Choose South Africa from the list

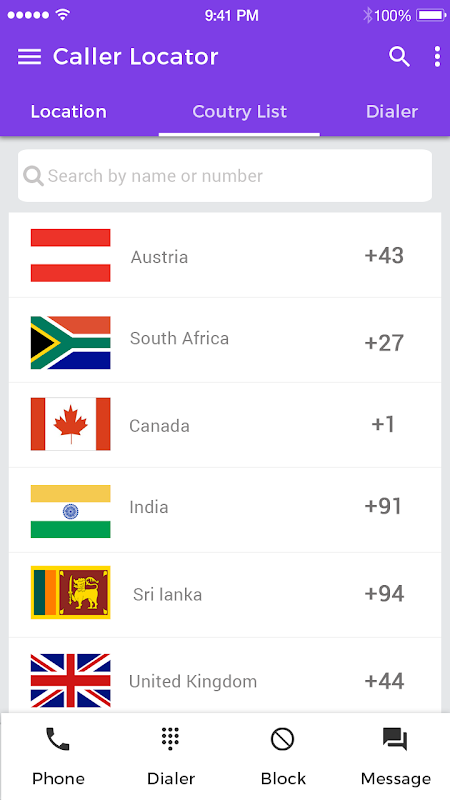(225, 340)
